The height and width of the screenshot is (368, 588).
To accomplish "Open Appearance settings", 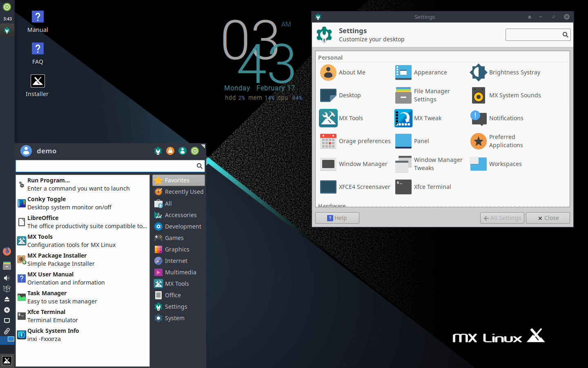I will click(x=421, y=72).
